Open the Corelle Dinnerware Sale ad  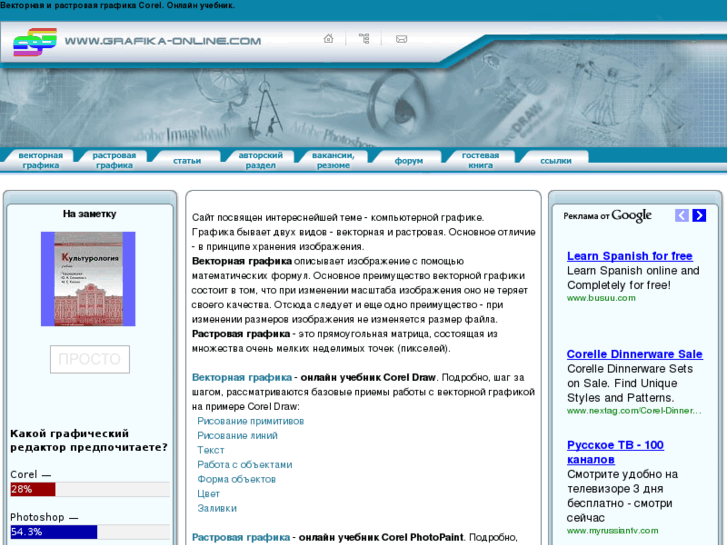pyautogui.click(x=634, y=354)
